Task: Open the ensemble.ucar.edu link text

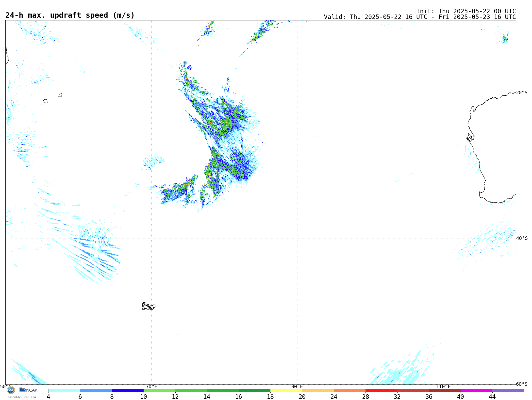Action: (22, 397)
